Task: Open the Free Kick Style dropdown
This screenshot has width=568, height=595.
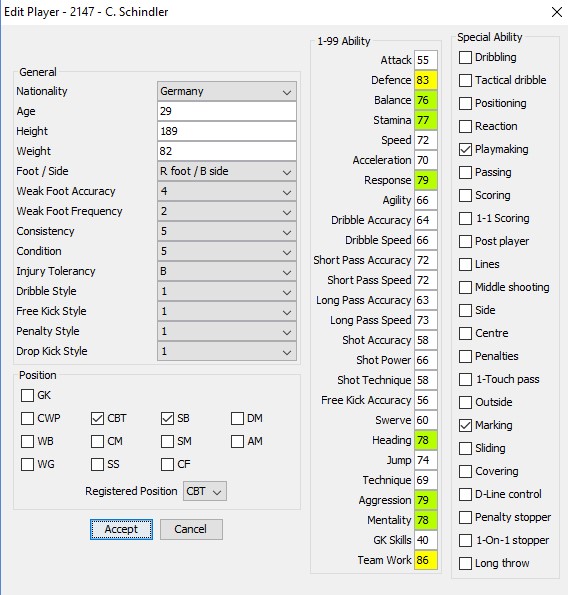Action: 227,312
